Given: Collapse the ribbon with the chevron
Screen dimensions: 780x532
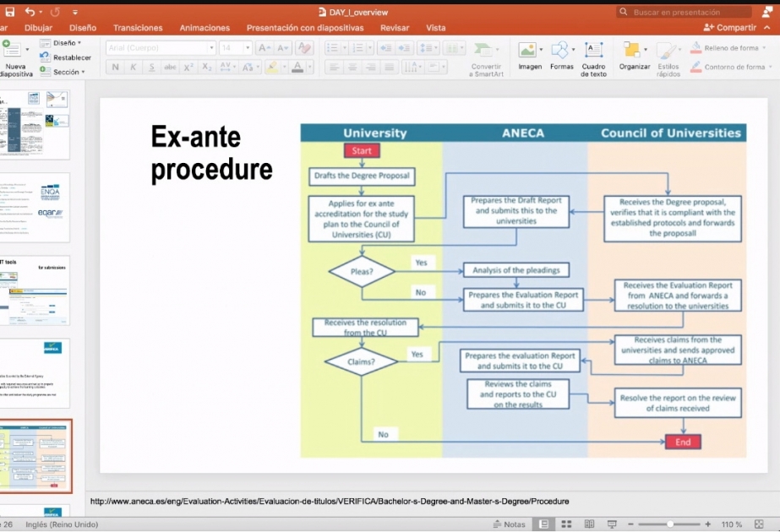Looking at the screenshot, I should [x=767, y=27].
